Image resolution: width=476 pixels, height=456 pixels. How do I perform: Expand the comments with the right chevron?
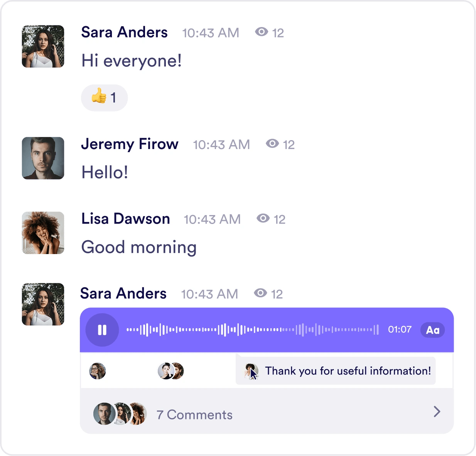436,412
